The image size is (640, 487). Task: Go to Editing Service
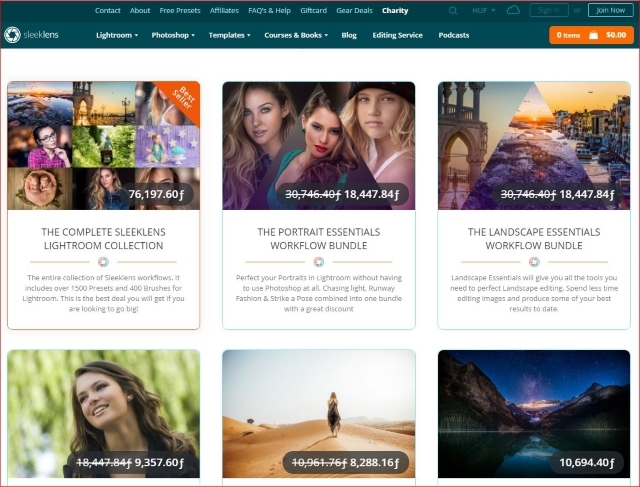(x=398, y=35)
